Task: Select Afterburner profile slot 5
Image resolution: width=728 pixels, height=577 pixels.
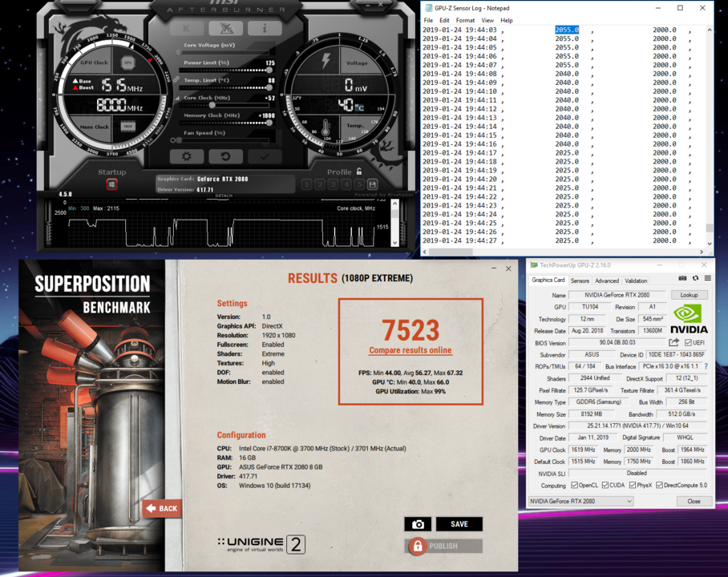Action: tap(359, 184)
